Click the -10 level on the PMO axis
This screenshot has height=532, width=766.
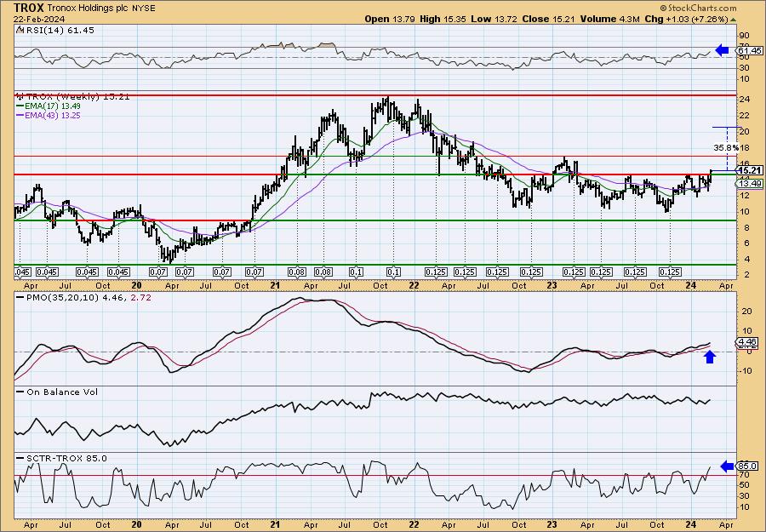[x=745, y=371]
